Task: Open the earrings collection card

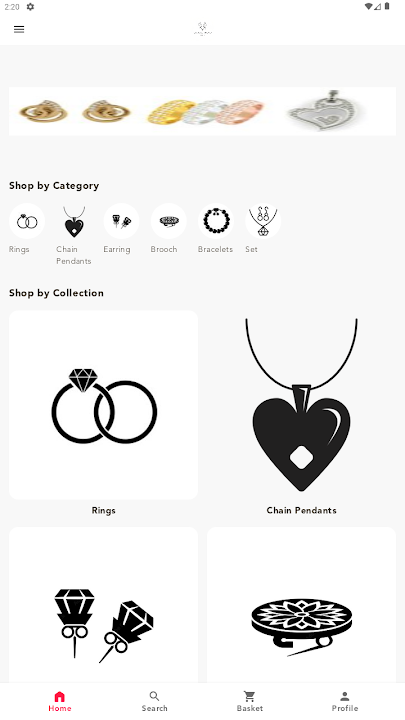Action: tap(103, 605)
